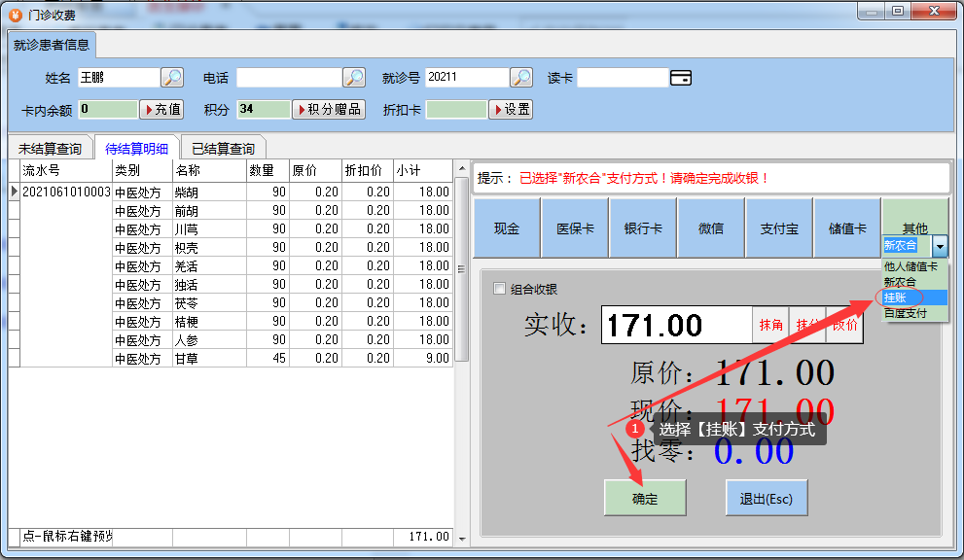Click the 姓名 input field with 王鹏
This screenshot has width=964, height=560.
pos(119,78)
